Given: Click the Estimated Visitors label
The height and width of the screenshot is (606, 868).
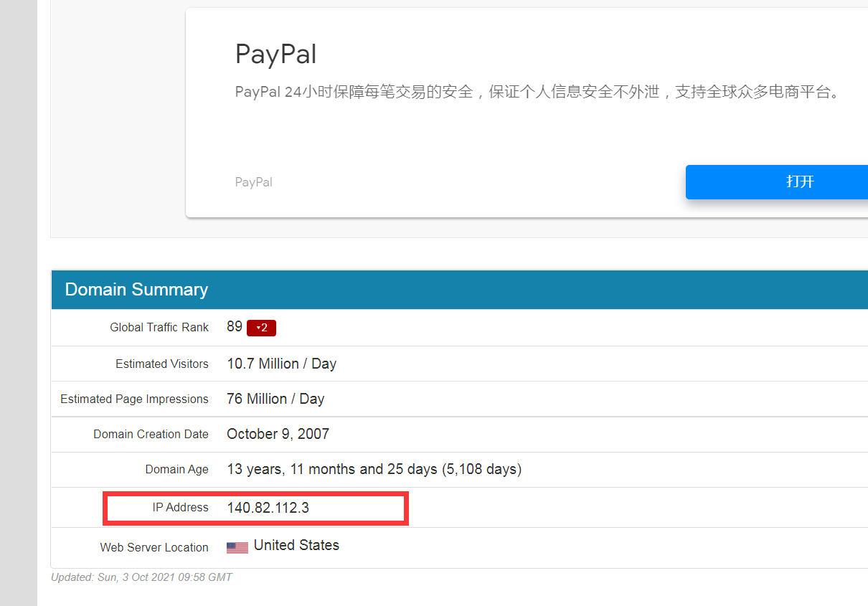Looking at the screenshot, I should (x=162, y=364).
